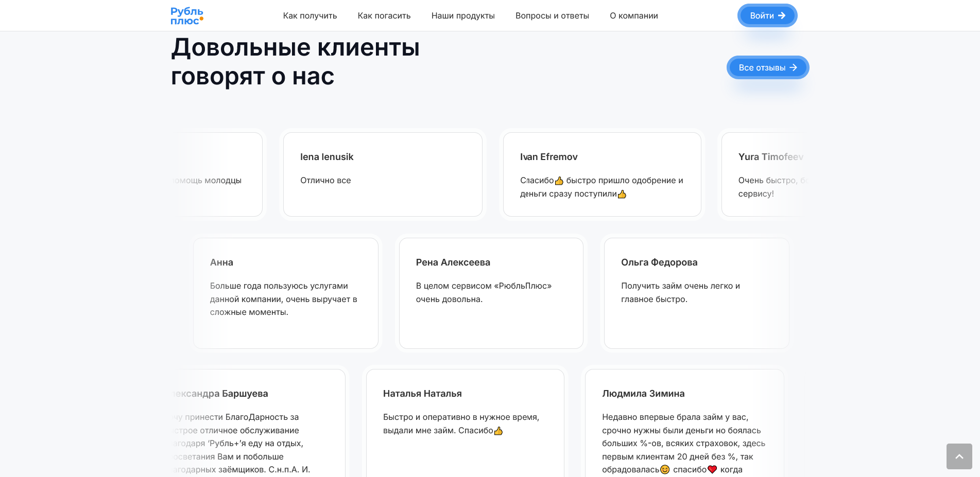This screenshot has height=477, width=980.
Task: Click the Наталья Наталья review card
Action: point(465,422)
